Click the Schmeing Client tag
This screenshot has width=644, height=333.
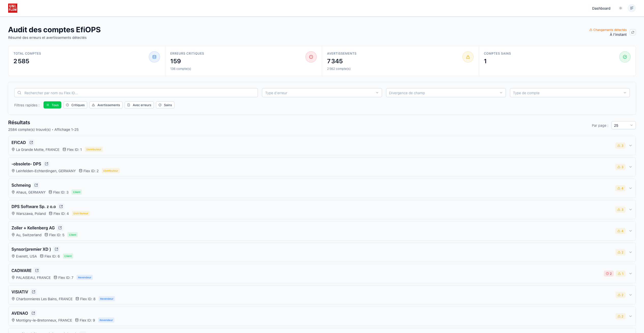pyautogui.click(x=77, y=192)
